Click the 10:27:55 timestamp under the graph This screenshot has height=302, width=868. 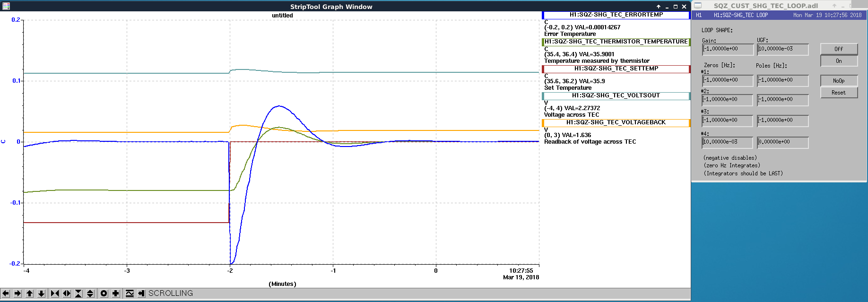tap(521, 271)
